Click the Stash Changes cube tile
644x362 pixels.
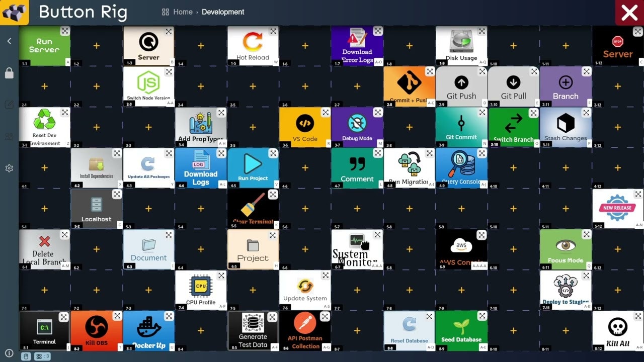click(566, 127)
